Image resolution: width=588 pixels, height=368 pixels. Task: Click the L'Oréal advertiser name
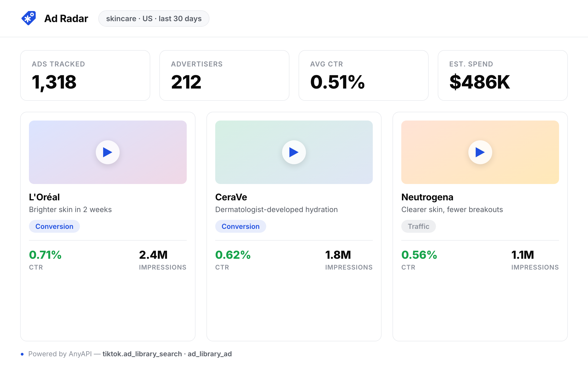[44, 197]
